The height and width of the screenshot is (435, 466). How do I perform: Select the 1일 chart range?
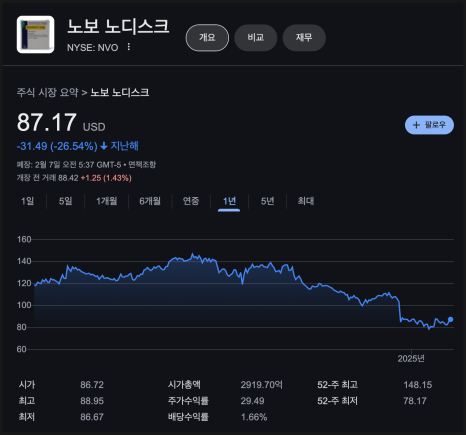click(x=28, y=201)
